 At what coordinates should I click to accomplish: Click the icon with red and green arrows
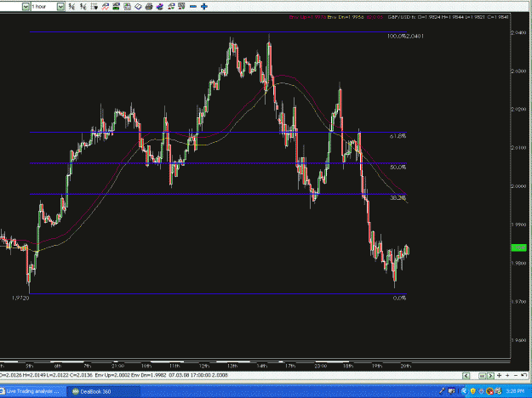click(171, 7)
